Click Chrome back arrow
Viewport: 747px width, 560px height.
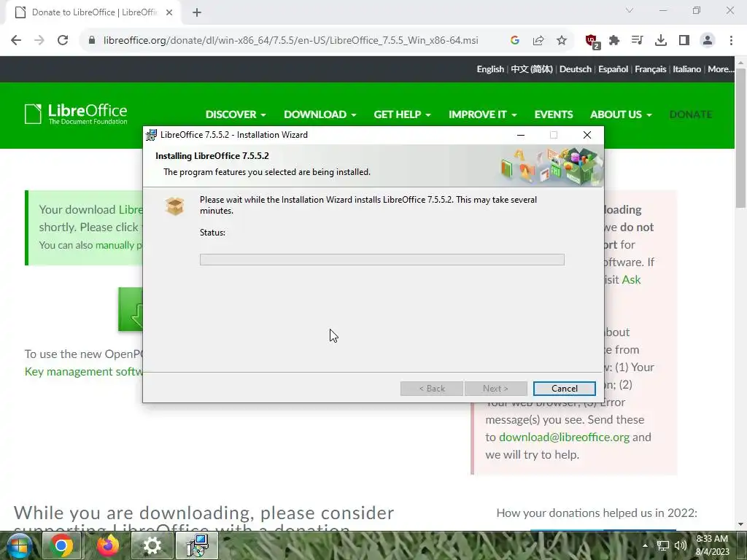click(x=16, y=41)
